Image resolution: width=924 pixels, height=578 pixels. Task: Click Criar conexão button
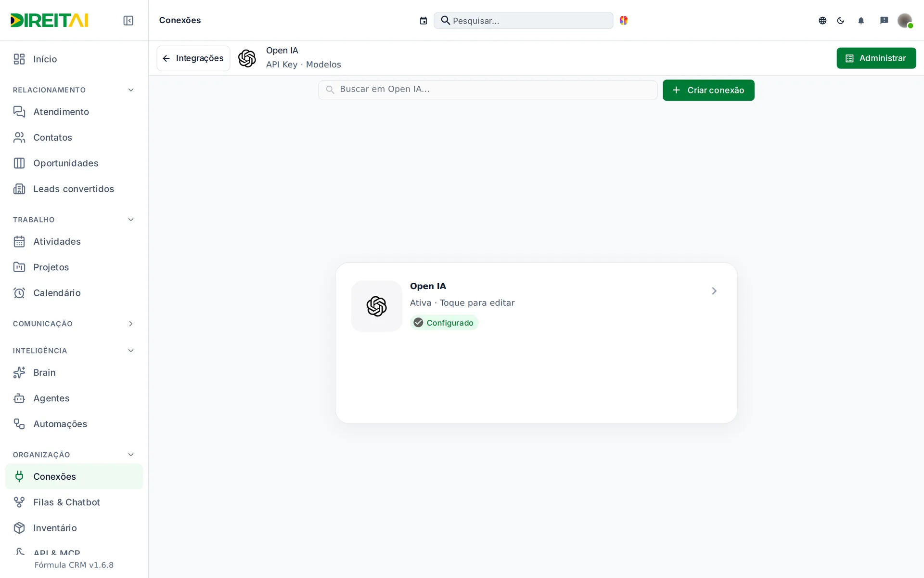coord(708,90)
